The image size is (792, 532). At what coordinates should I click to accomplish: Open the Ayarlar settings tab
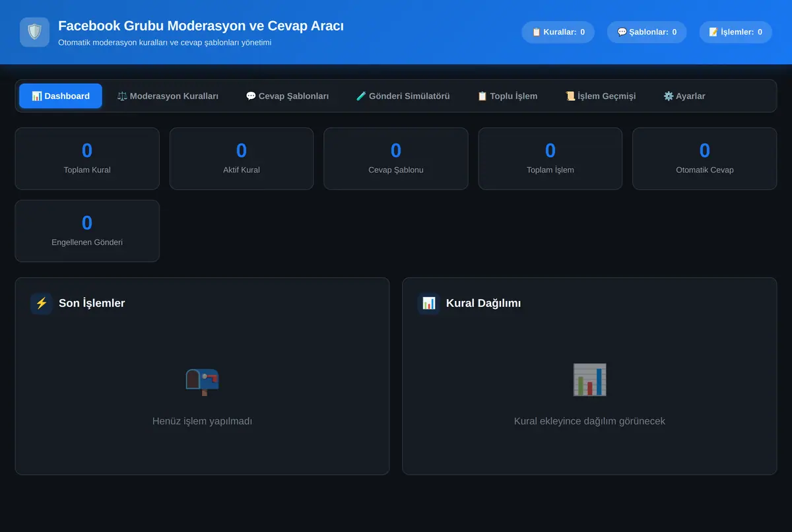tap(684, 96)
